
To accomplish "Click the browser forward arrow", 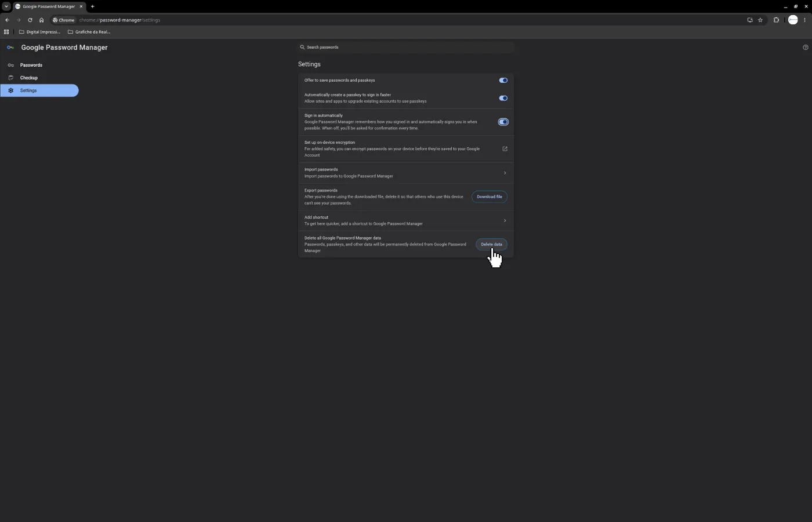I will pyautogui.click(x=19, y=20).
